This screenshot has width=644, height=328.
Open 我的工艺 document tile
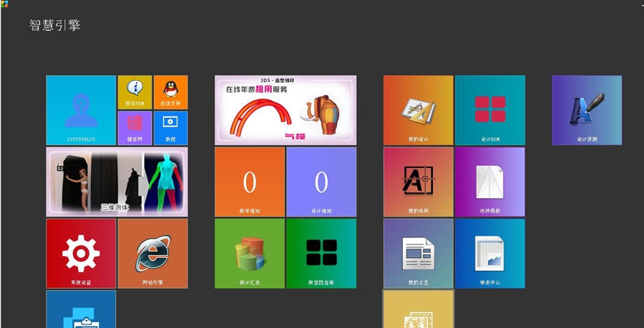click(419, 254)
